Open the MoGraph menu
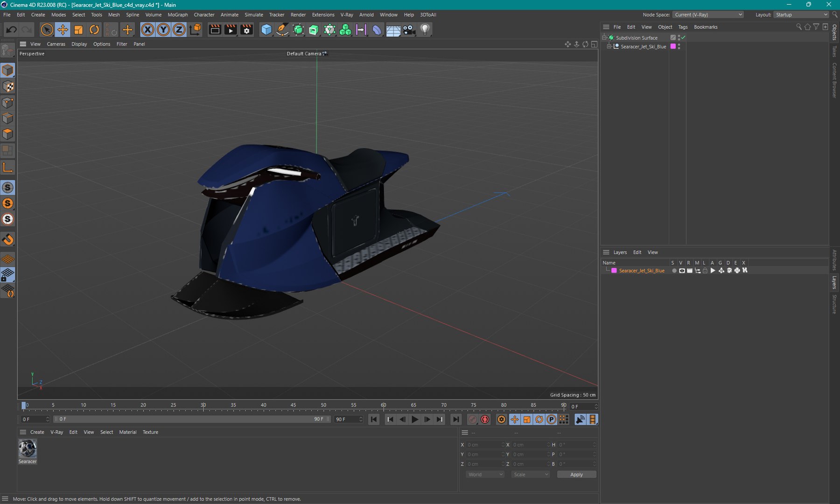The image size is (840, 504). (178, 15)
